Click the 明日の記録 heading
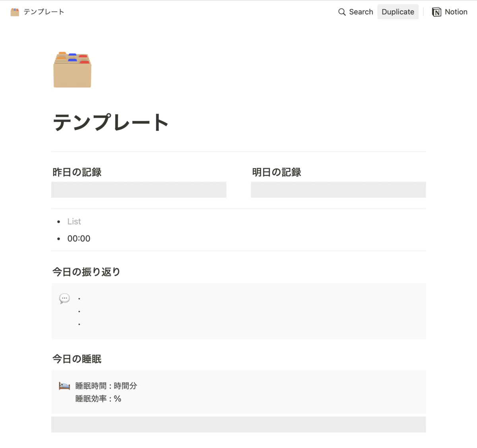The image size is (477, 448). coord(277,172)
